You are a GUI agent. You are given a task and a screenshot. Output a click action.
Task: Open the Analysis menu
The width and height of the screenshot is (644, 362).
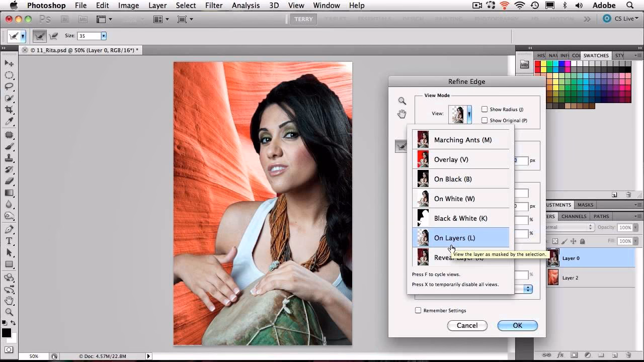(246, 6)
